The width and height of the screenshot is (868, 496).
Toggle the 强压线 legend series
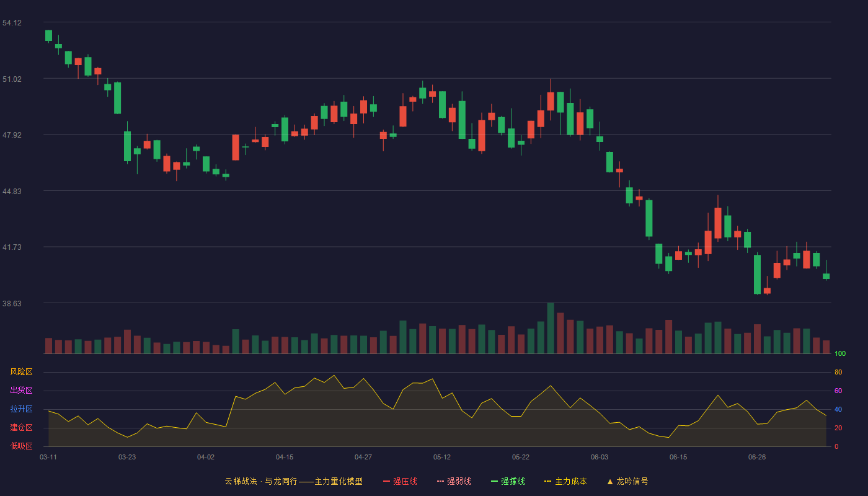400,481
